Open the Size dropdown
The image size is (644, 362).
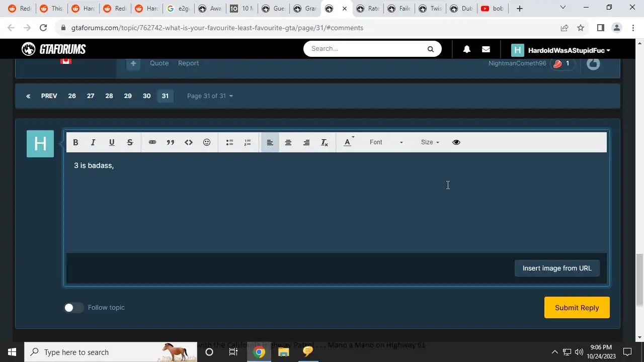tap(430, 142)
